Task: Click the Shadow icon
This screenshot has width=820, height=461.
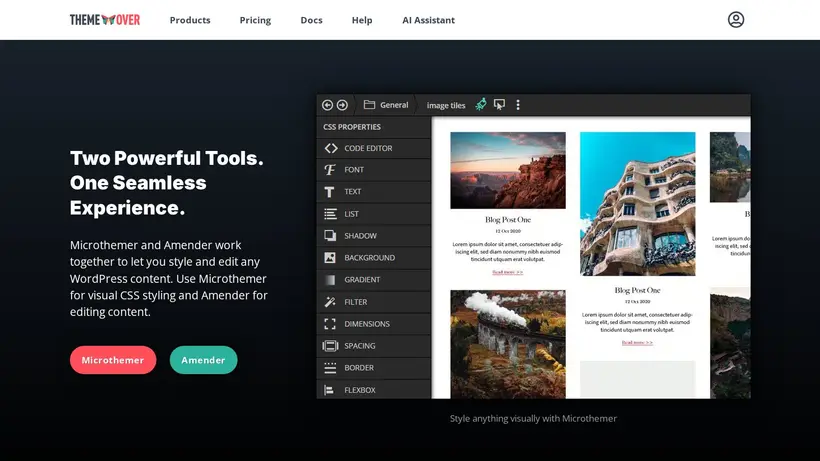Action: click(330, 236)
